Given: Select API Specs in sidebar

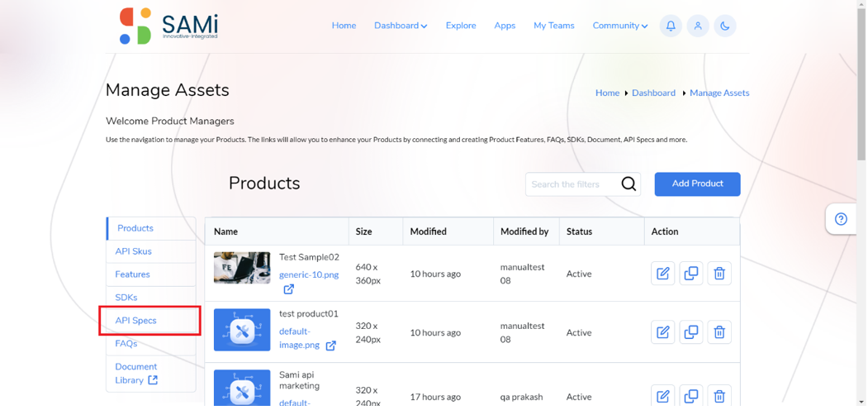Looking at the screenshot, I should click(x=150, y=321).
